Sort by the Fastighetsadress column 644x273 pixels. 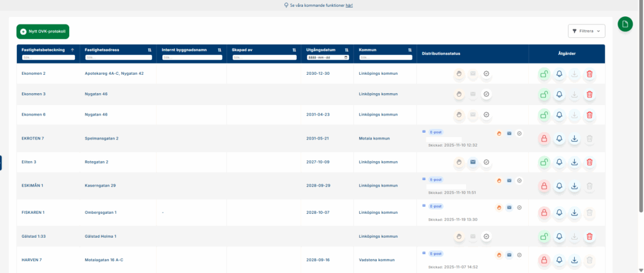pos(150,50)
